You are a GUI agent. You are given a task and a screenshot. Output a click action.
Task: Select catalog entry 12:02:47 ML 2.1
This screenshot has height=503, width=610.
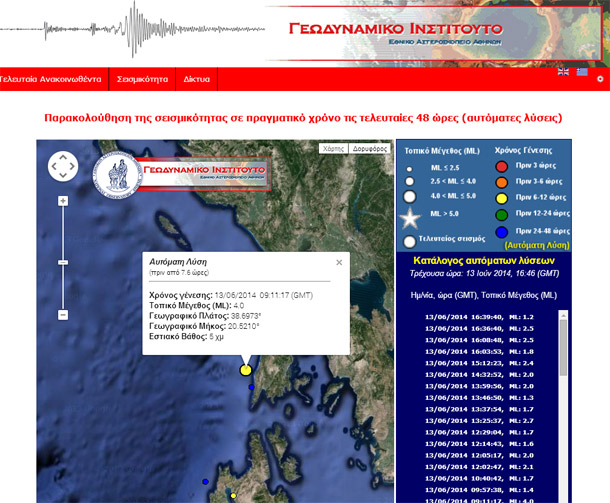pyautogui.click(x=479, y=467)
